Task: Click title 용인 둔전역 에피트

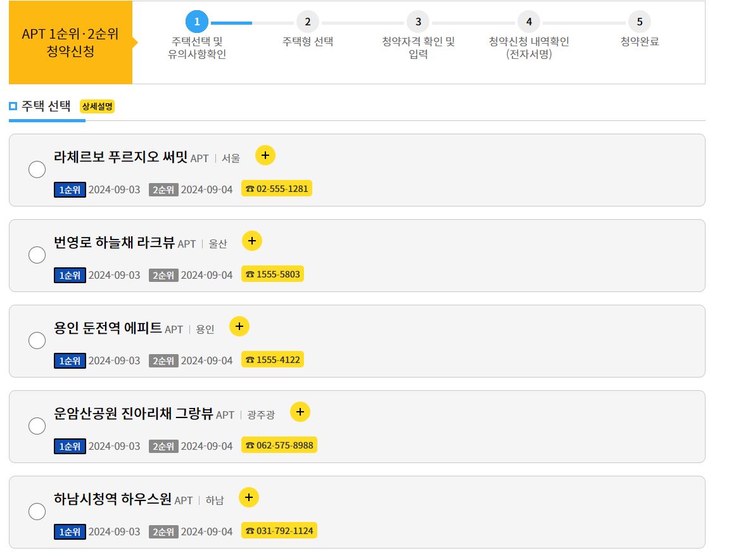Action: (108, 328)
